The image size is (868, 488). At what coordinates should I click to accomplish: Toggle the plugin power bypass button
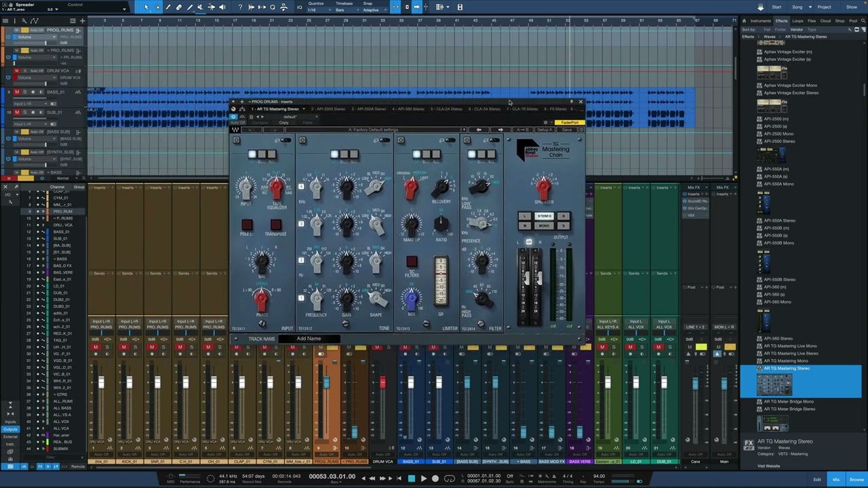[234, 117]
